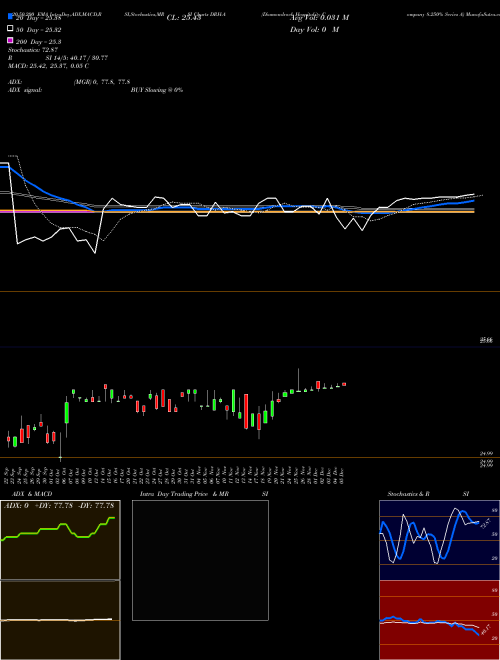Click the tall green candlestick in early October
This screenshot has height=660, width=500.
[x=66, y=412]
